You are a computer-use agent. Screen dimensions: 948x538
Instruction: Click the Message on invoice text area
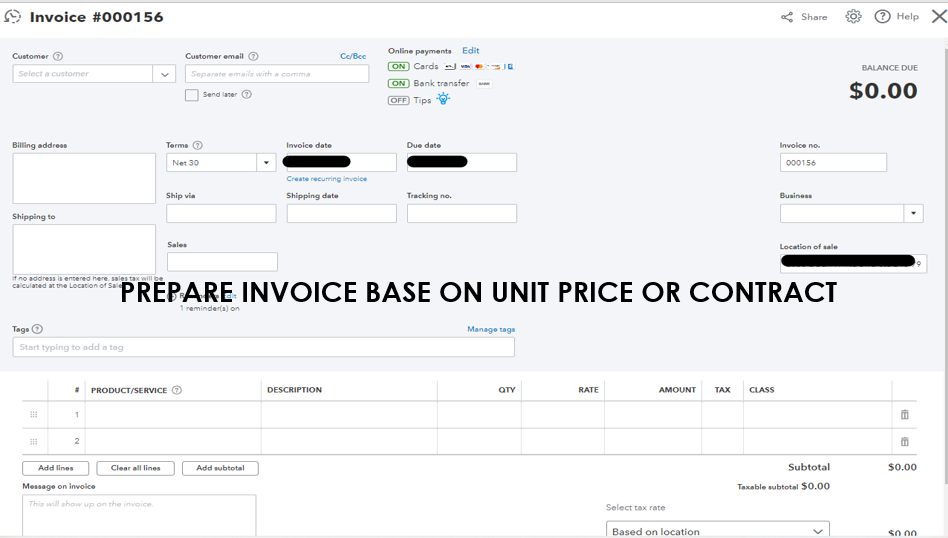click(139, 515)
